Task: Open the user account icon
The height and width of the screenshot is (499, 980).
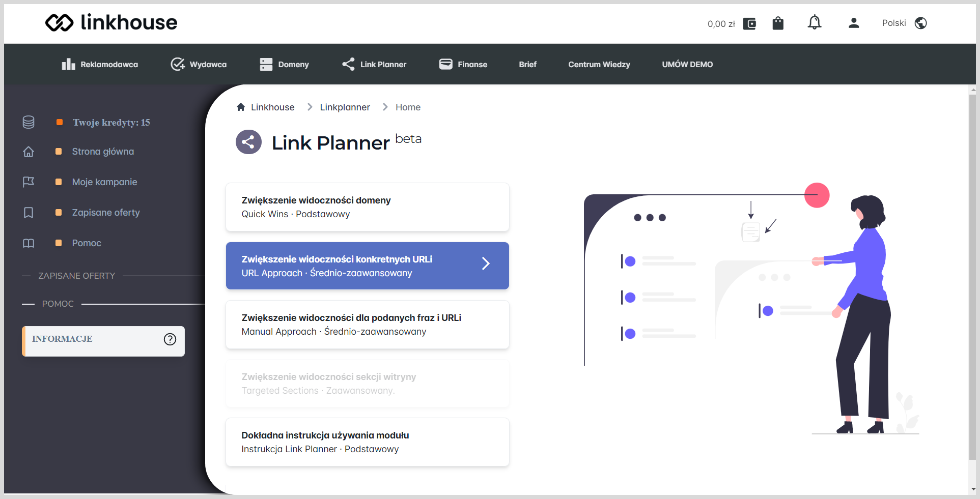Action: [854, 23]
